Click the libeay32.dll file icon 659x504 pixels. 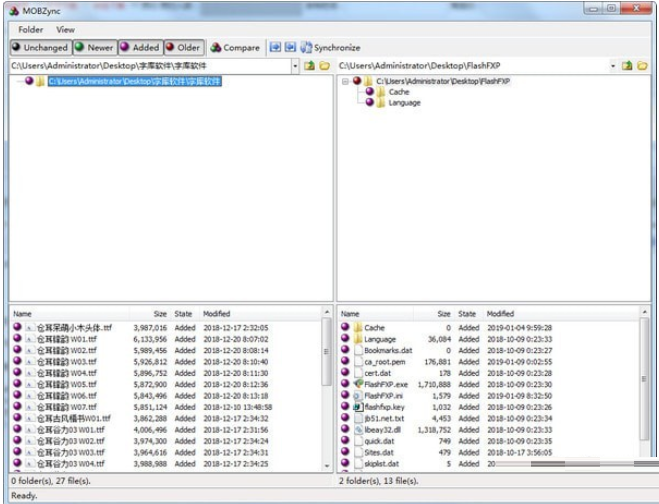pos(358,430)
